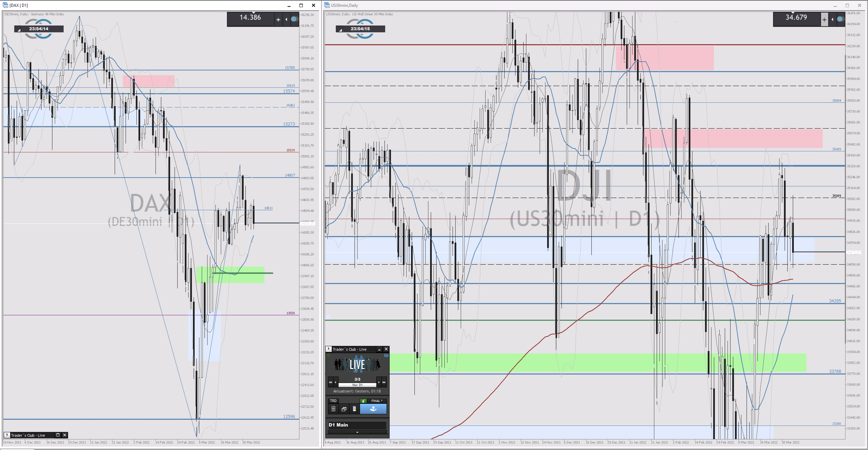Click the US30mini window chart icon in title bar

(x=327, y=5)
